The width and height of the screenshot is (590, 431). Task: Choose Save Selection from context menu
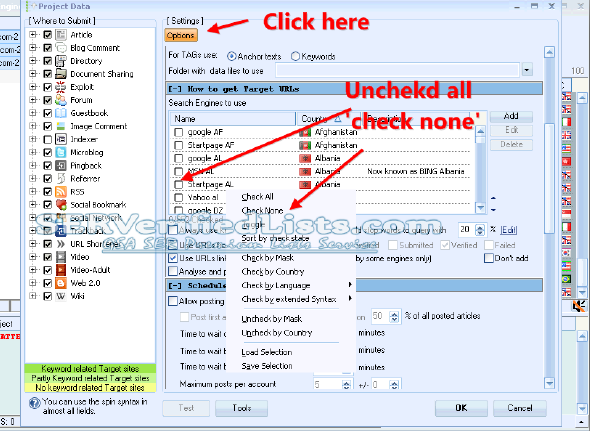click(267, 366)
